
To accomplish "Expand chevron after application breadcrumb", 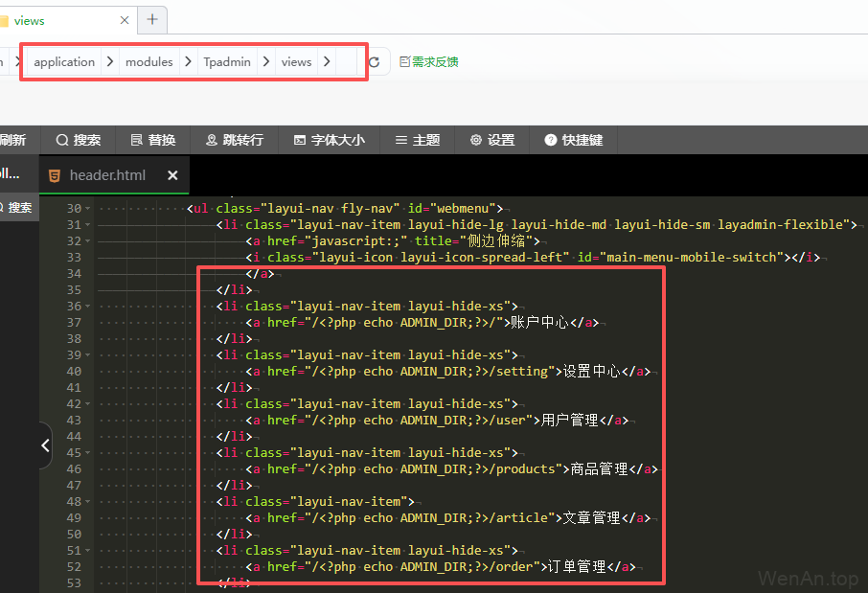I will point(110,62).
